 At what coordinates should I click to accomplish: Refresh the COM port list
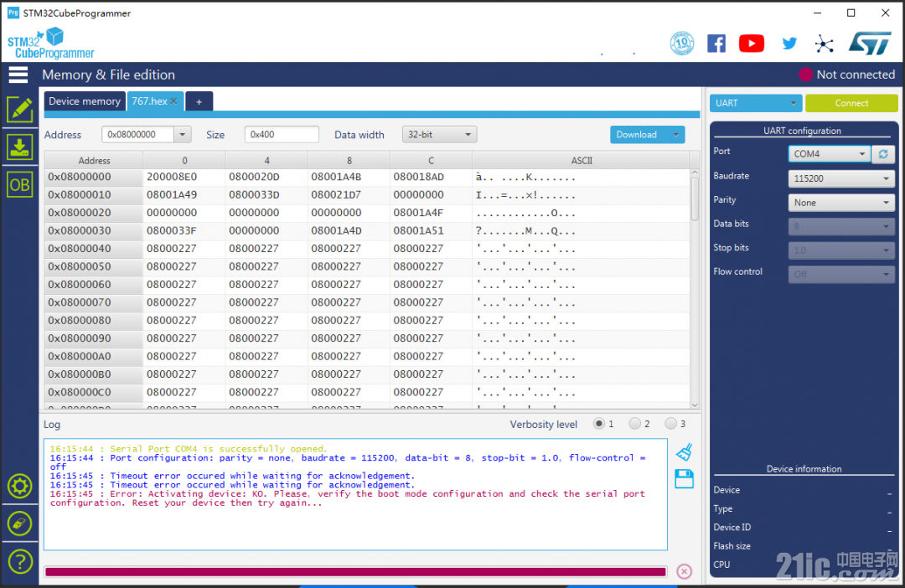pyautogui.click(x=883, y=154)
